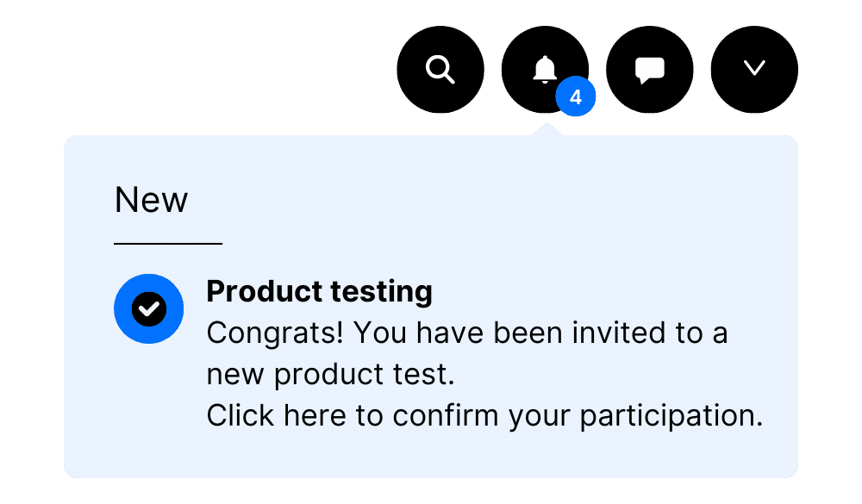Tap the black circular chat button
The width and height of the screenshot is (862, 504).
(x=650, y=69)
